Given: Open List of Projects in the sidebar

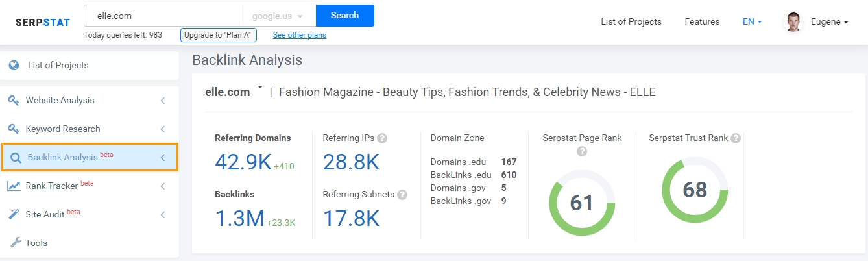Looking at the screenshot, I should click(x=90, y=66).
